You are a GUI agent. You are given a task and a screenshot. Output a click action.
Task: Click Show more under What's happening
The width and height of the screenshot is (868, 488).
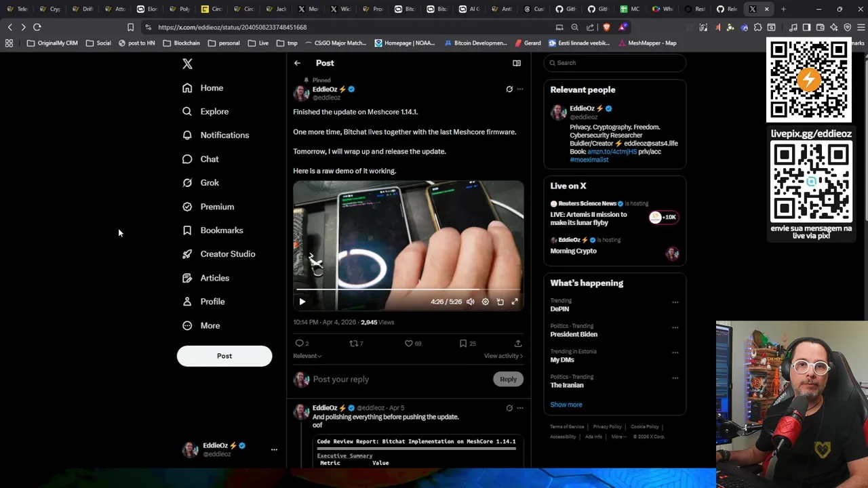point(566,405)
